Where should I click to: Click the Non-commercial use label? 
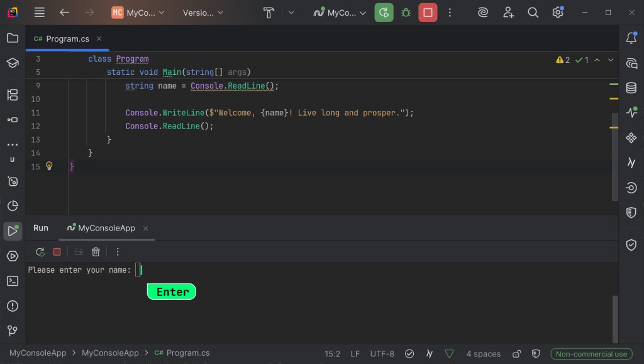[591, 354]
